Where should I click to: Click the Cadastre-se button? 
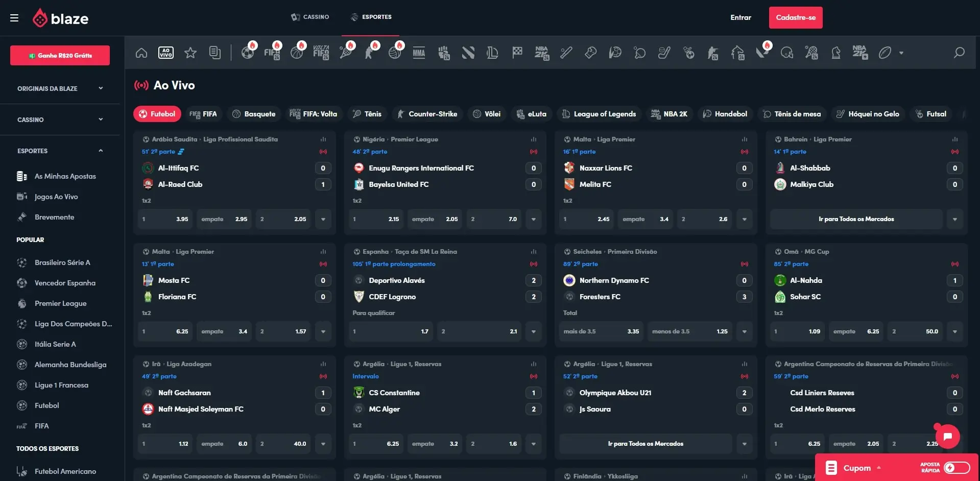click(795, 17)
